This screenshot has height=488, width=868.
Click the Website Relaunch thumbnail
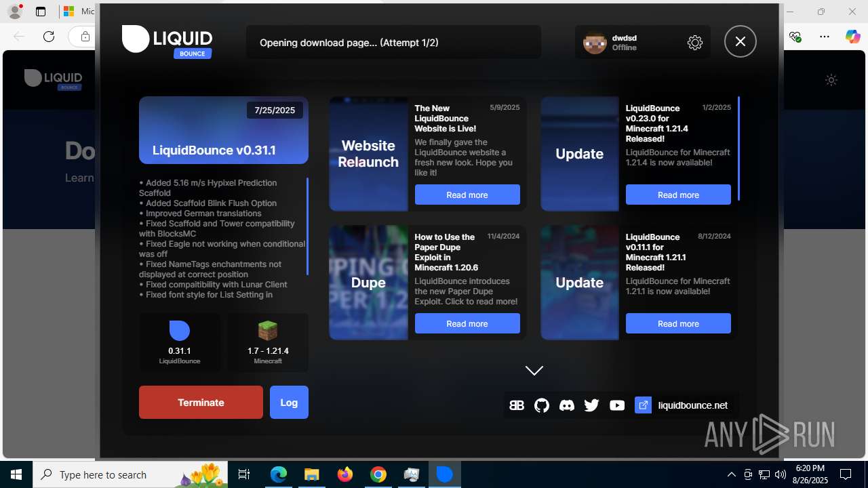click(x=368, y=154)
